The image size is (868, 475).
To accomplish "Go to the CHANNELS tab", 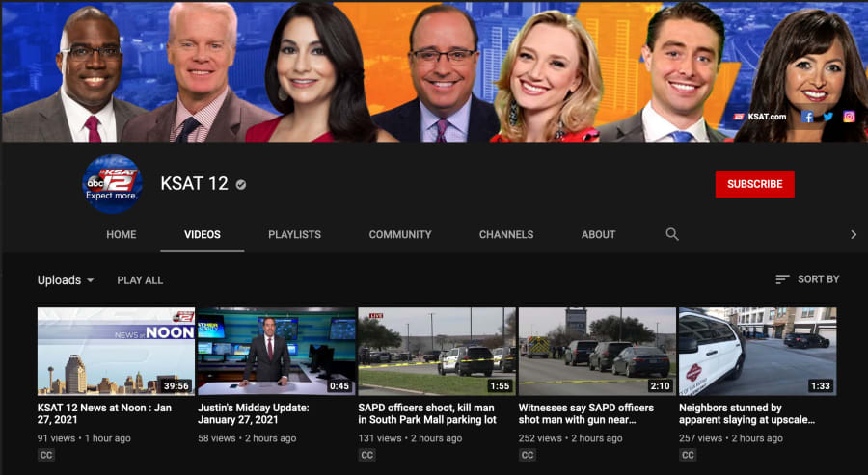I will click(x=506, y=234).
